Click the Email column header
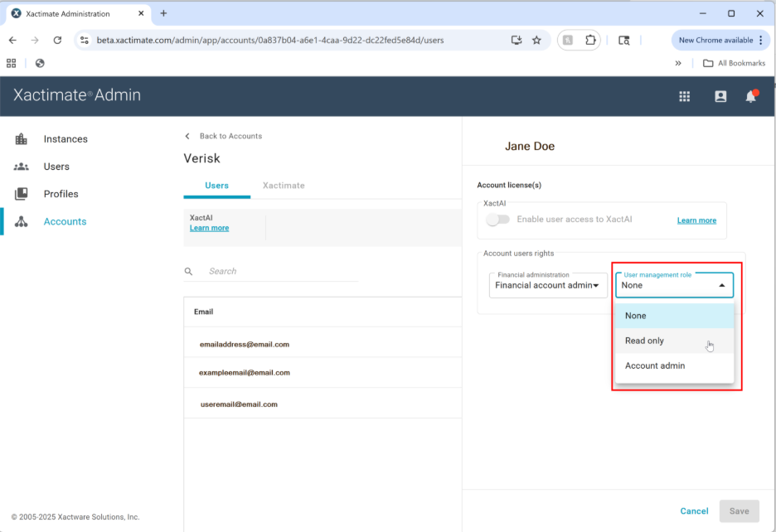 (203, 312)
